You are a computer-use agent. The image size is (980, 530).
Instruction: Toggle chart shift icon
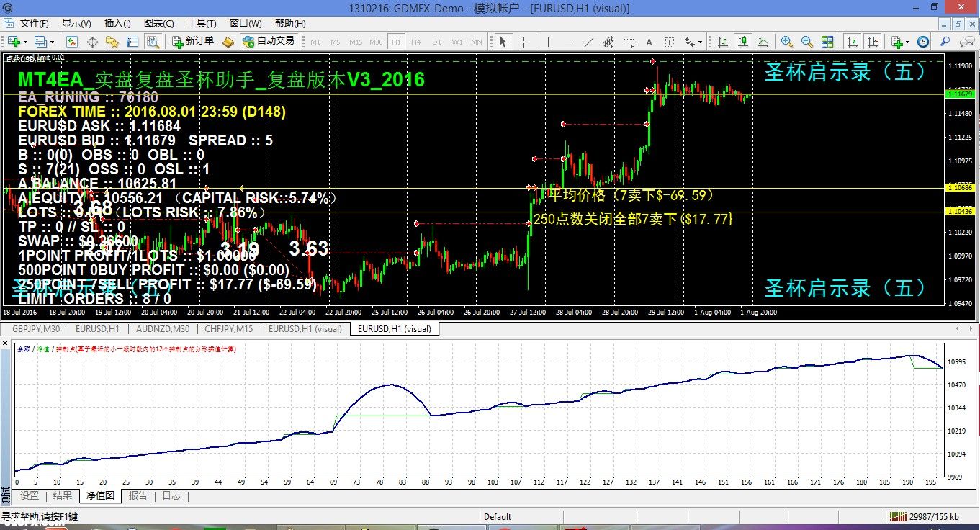pos(872,42)
